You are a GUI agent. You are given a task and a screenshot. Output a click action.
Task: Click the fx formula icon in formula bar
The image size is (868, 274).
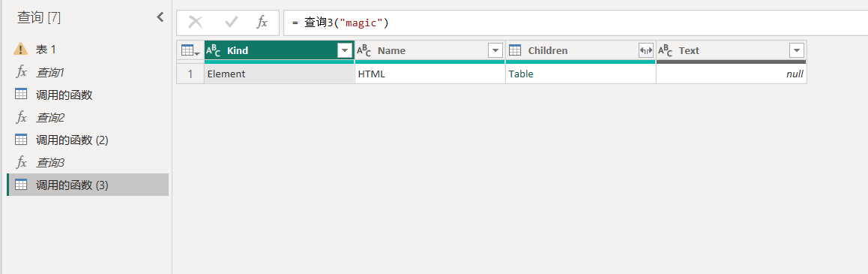262,23
